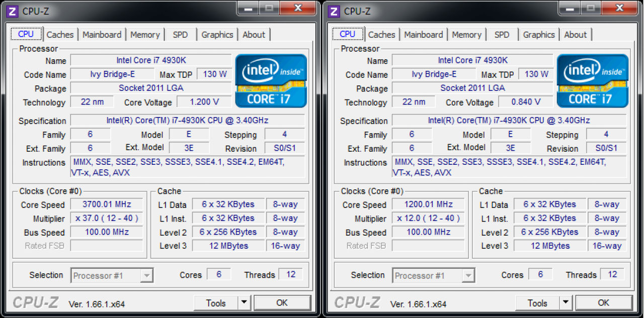
Task: Click the Specification field in left window
Action: click(187, 121)
